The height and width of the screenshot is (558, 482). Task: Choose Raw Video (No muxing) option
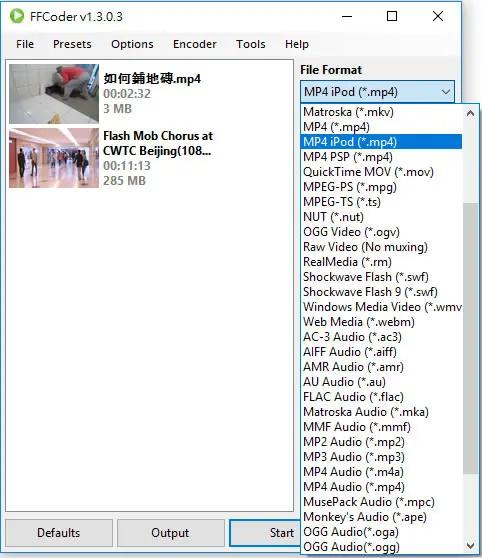(382, 247)
